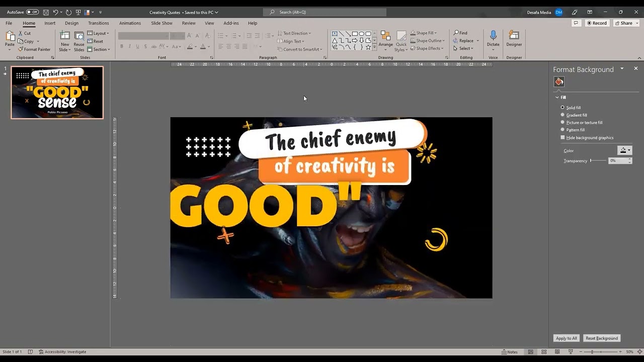Open the Select dropdown in Editing
This screenshot has width=644, height=362.
[x=463, y=48]
